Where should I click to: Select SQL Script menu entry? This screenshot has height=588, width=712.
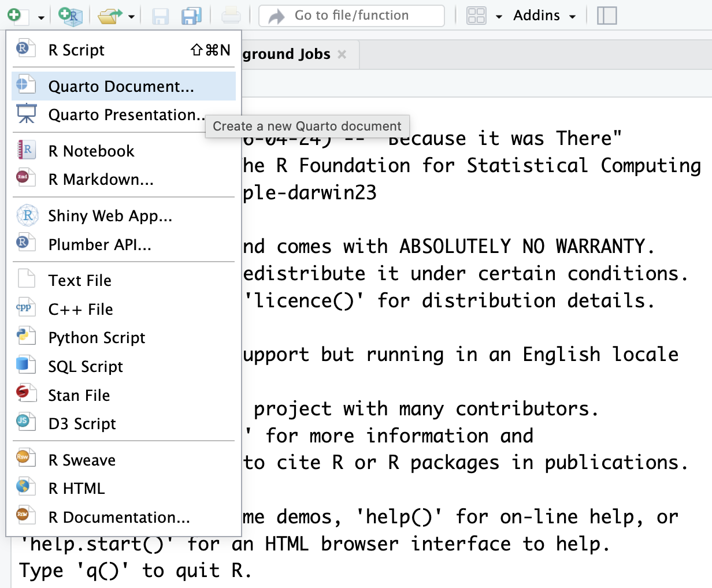coord(124,366)
